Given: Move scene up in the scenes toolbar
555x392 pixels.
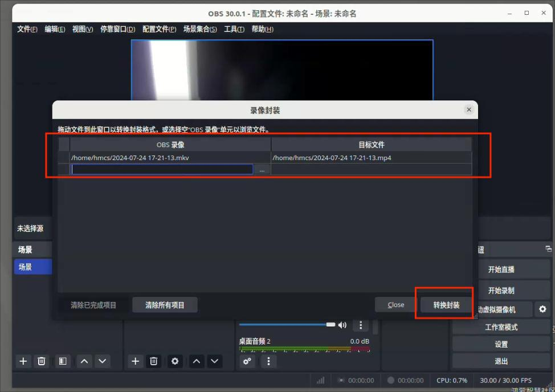Looking at the screenshot, I should 84,361.
